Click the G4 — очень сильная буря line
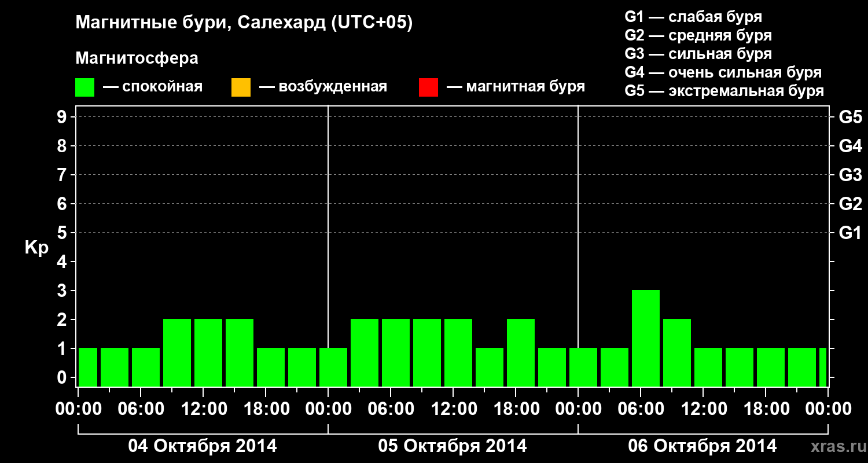The height and width of the screenshot is (463, 868). click(x=723, y=72)
